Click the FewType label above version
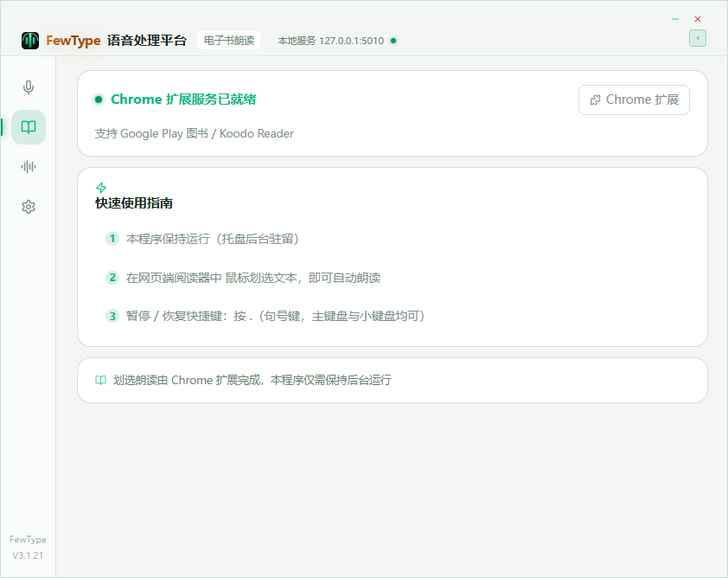Image resolution: width=728 pixels, height=578 pixels. pyautogui.click(x=28, y=539)
